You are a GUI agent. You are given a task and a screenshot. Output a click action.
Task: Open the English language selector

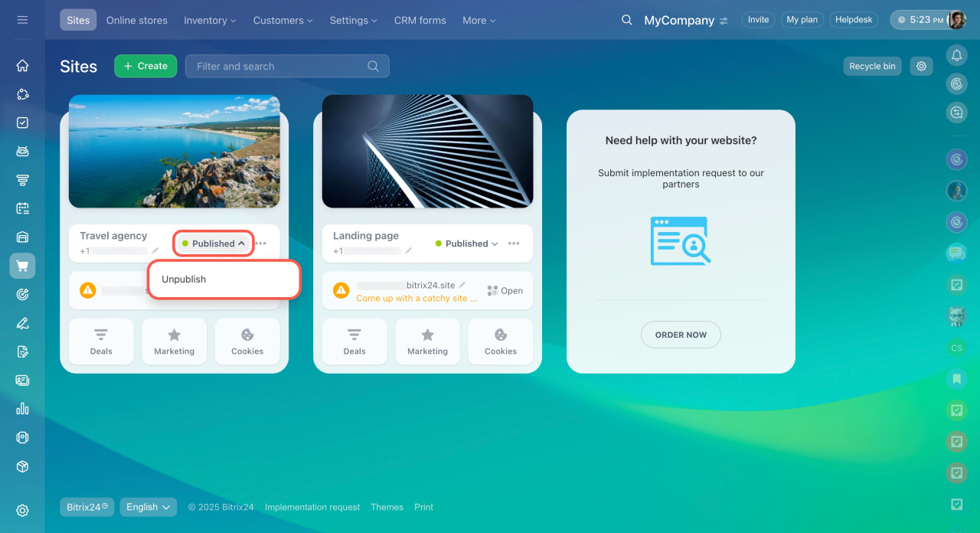tap(149, 507)
